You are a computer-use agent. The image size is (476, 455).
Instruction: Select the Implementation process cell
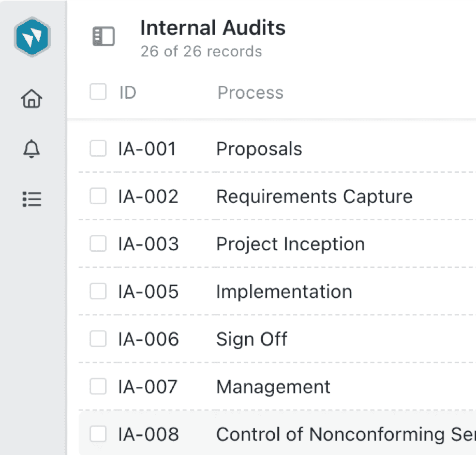284,292
